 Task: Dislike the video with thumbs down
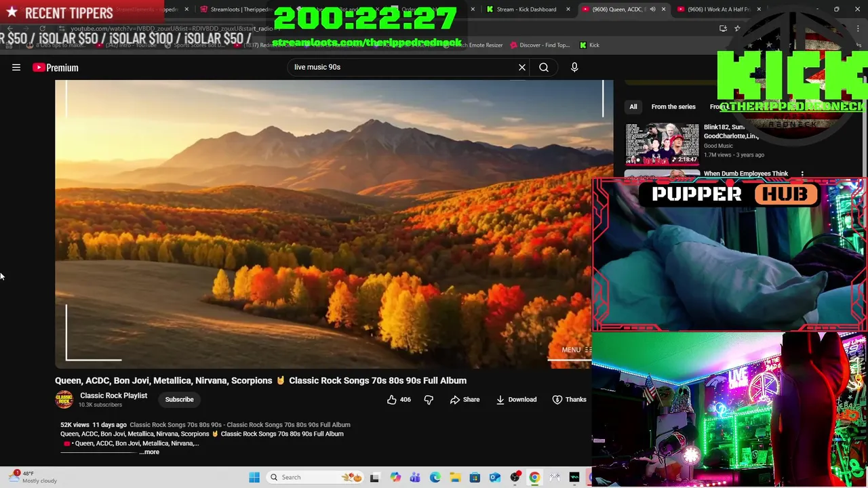tap(429, 399)
